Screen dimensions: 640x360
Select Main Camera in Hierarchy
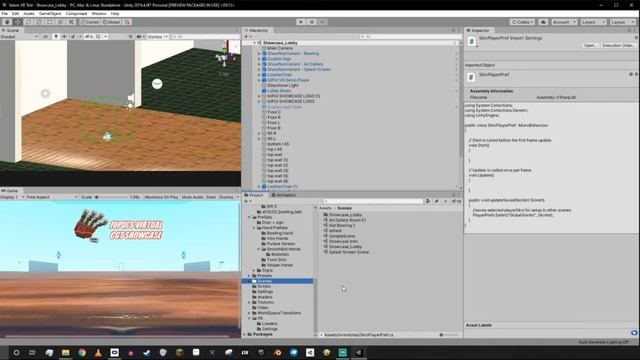point(280,48)
